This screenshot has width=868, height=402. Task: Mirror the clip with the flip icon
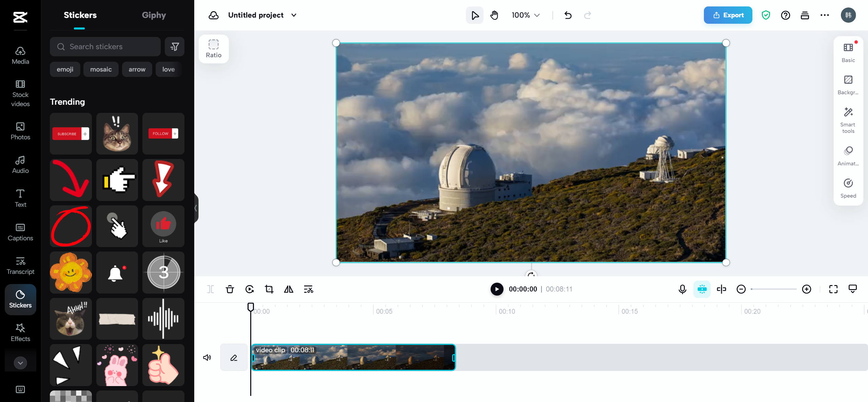pos(288,289)
